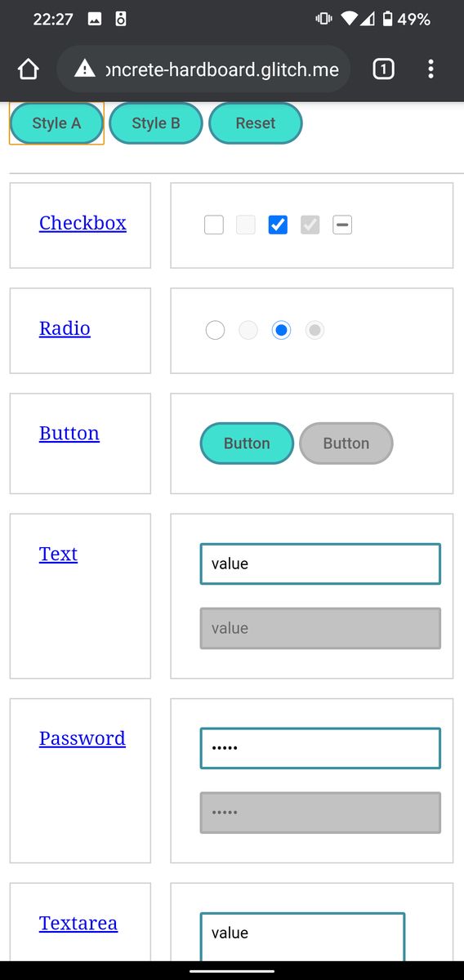This screenshot has width=464, height=980.
Task: Tap the Wi-Fi status icon
Action: (350, 19)
